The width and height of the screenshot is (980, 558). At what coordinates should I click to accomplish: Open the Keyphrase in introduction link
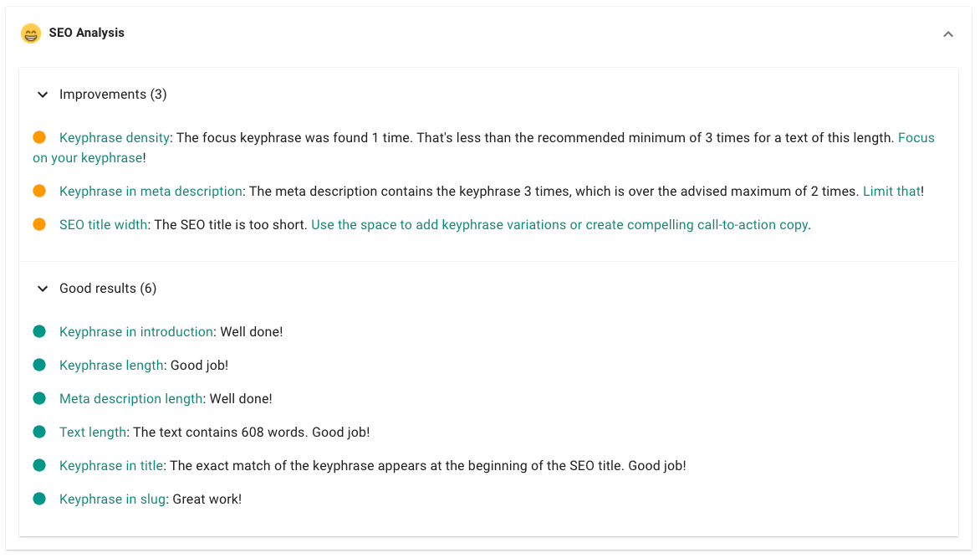point(136,331)
